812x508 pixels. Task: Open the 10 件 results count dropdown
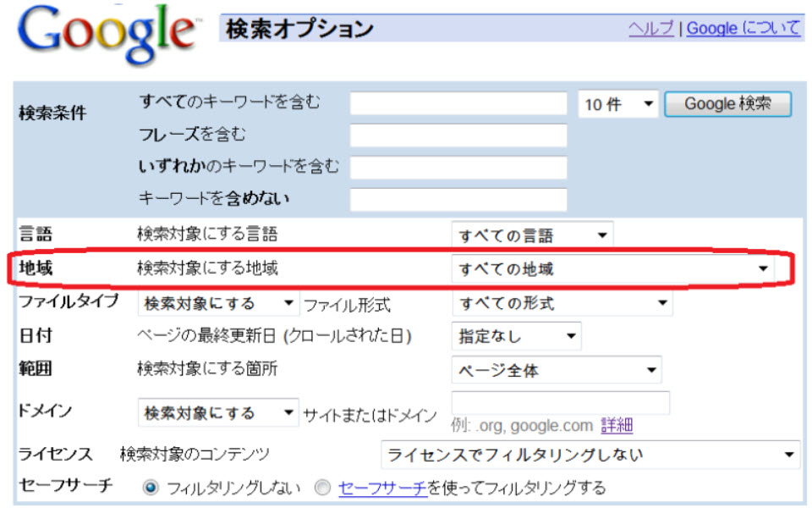618,104
